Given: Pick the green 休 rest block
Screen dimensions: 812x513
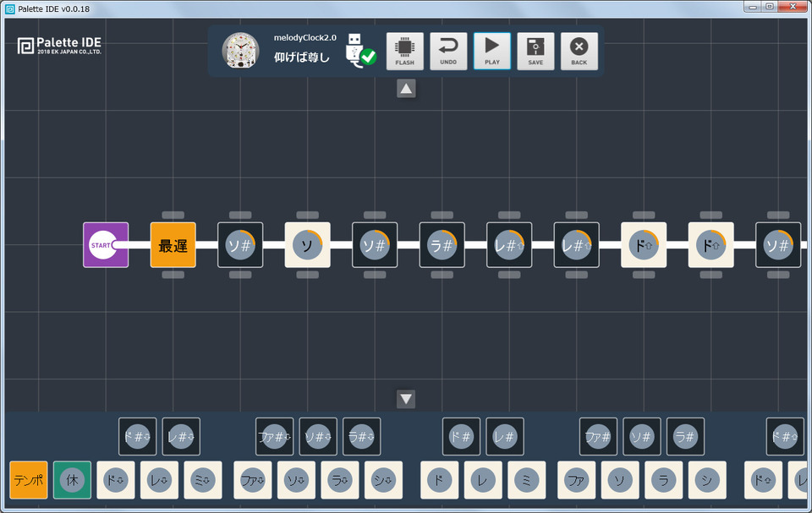Looking at the screenshot, I should point(72,480).
